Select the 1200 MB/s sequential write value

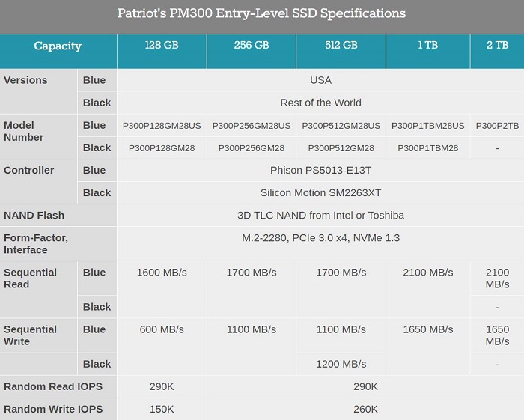click(x=341, y=364)
